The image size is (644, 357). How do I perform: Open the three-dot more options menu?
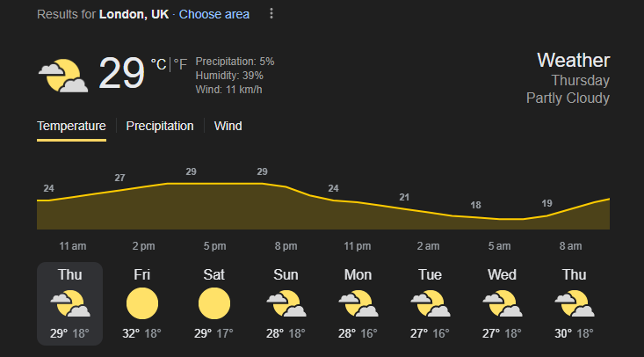point(271,13)
